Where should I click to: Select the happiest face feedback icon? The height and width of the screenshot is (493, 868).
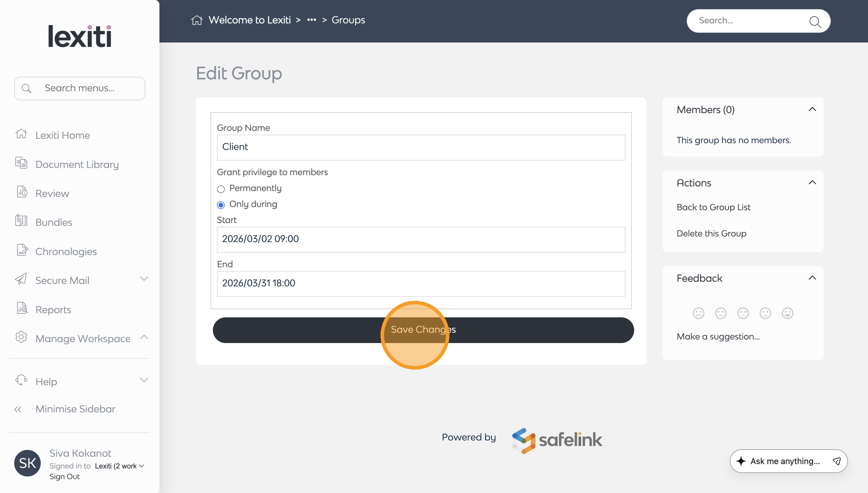787,313
